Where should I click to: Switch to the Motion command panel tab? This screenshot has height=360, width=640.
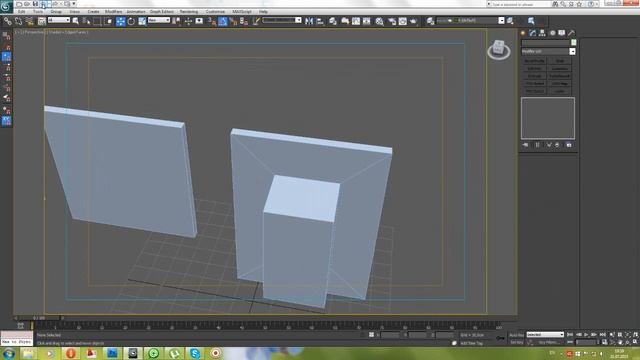point(552,33)
